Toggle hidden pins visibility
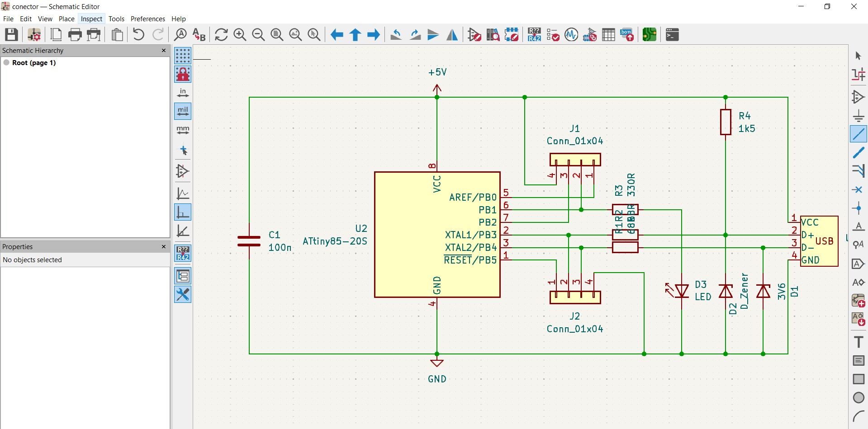 183,171
